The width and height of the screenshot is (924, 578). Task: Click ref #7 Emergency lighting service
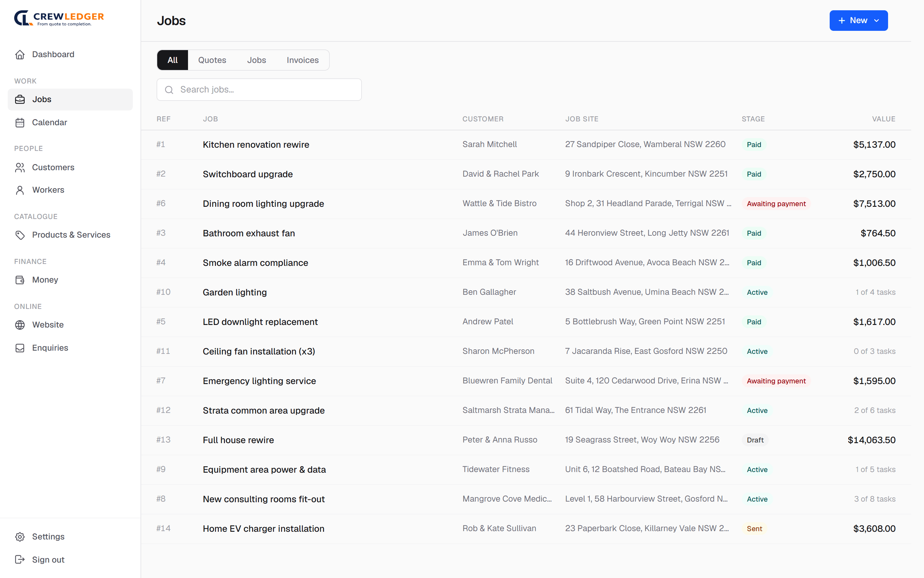point(161,381)
